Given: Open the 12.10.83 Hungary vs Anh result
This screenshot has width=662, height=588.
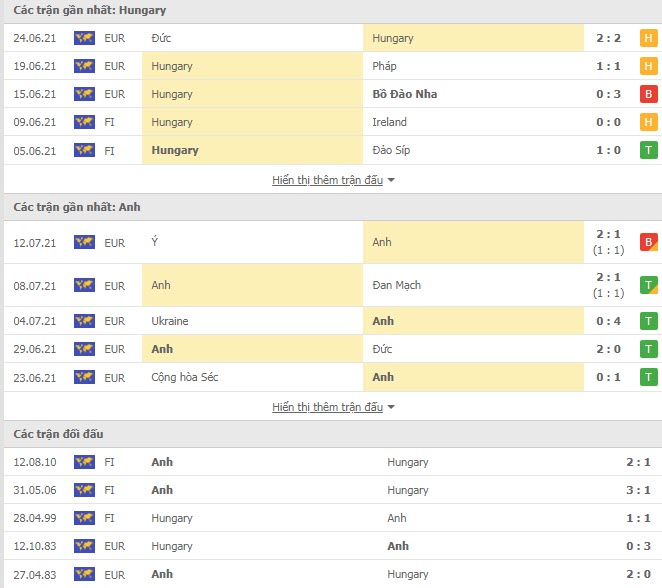Looking at the screenshot, I should (333, 546).
